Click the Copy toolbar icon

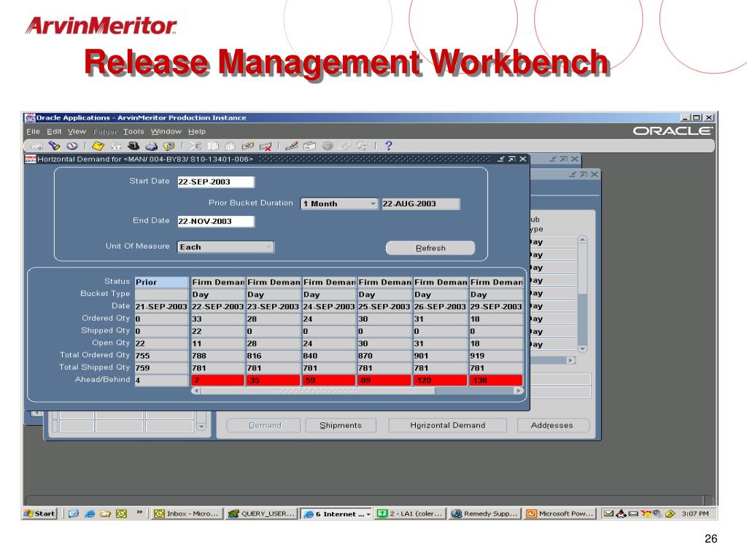213,146
